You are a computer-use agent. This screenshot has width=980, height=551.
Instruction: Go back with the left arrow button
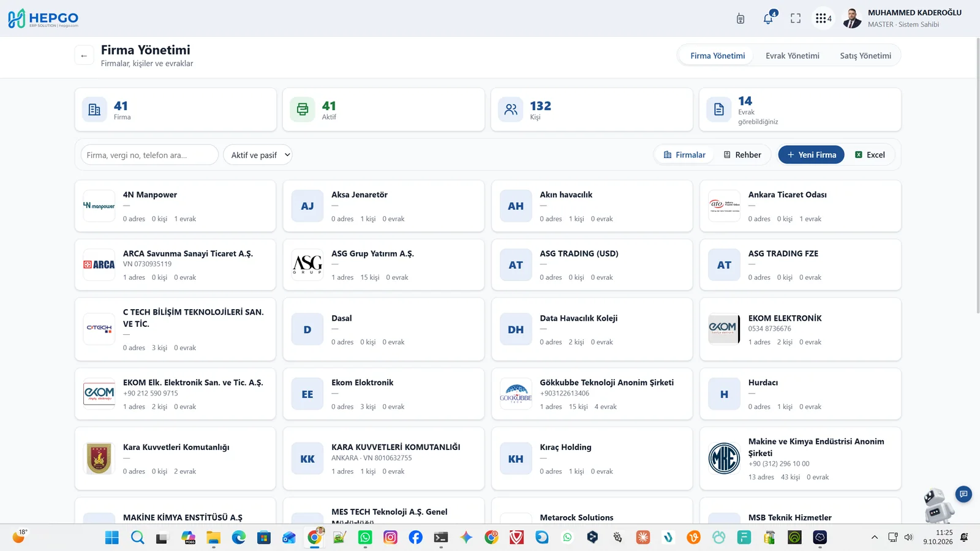[x=84, y=56]
